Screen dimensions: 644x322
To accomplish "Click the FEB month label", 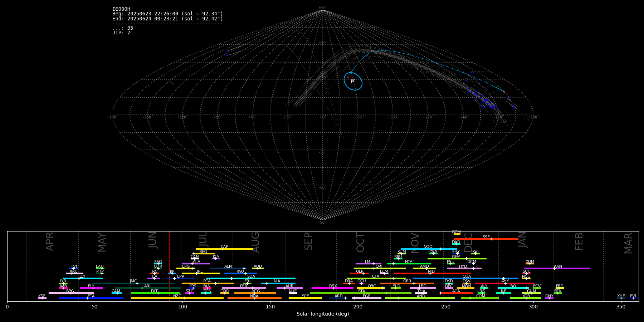I will click(x=579, y=241).
